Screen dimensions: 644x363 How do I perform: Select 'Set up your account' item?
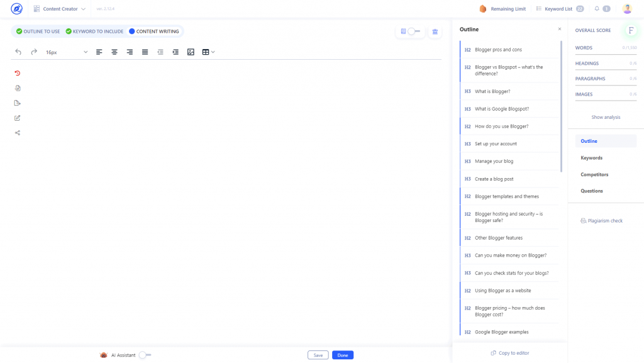click(509, 143)
